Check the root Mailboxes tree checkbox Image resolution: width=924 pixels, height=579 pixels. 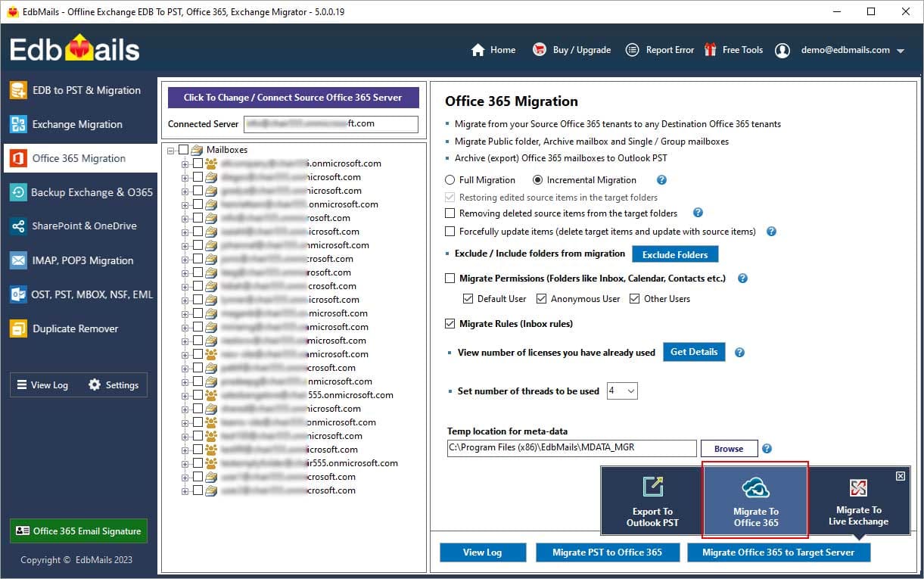point(184,150)
